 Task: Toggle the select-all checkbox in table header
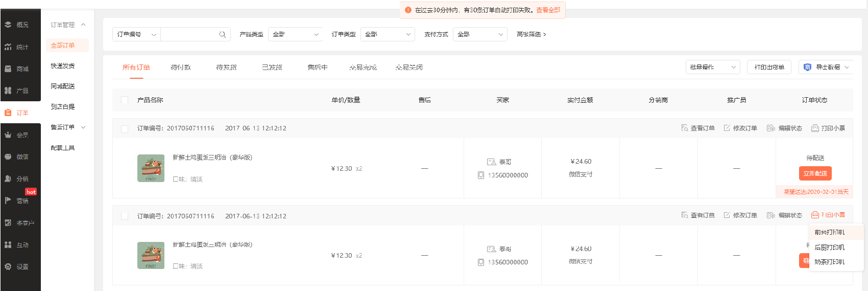coord(125,100)
